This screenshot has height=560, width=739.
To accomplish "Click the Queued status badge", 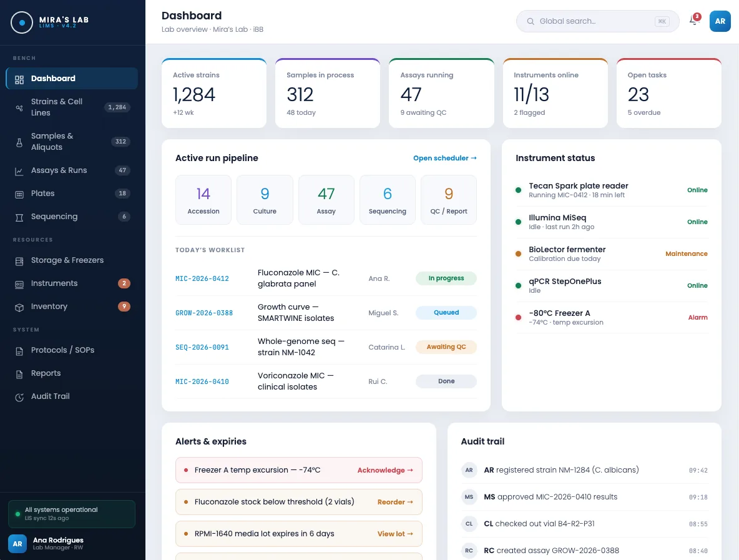I will (x=446, y=313).
